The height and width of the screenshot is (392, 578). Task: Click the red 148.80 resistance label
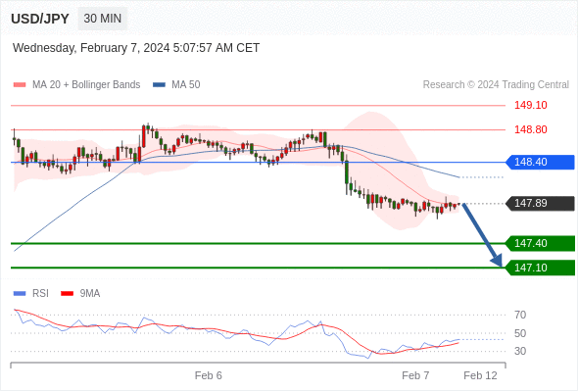[531, 129]
